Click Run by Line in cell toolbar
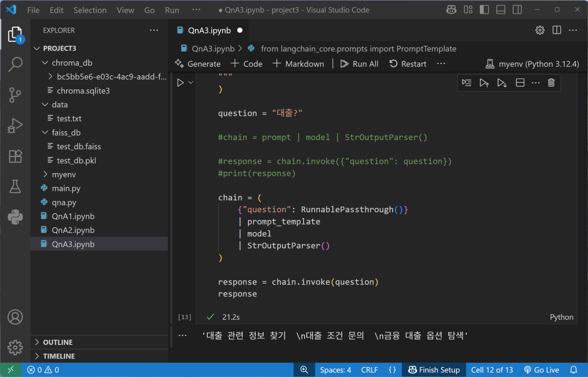This screenshot has width=588, height=377. 467,83
